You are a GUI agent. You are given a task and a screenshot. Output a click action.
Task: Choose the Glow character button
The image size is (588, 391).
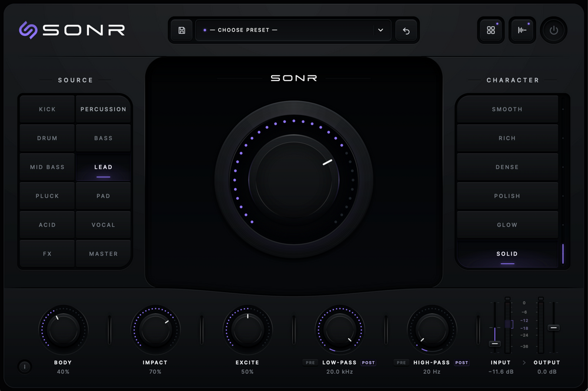[x=507, y=225]
